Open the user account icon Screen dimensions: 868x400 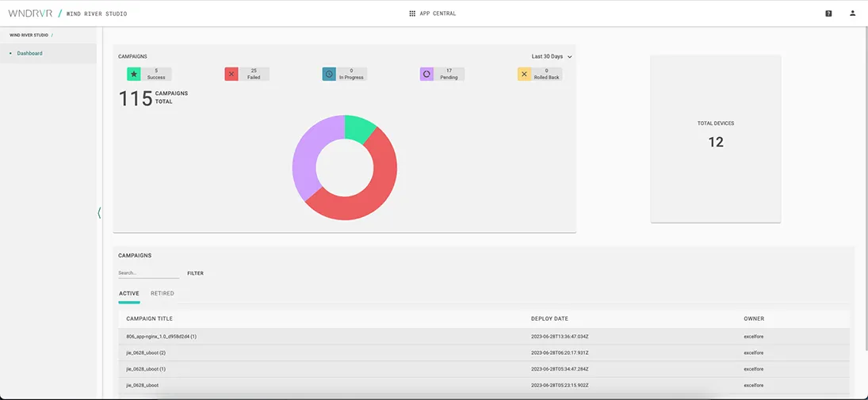point(852,13)
